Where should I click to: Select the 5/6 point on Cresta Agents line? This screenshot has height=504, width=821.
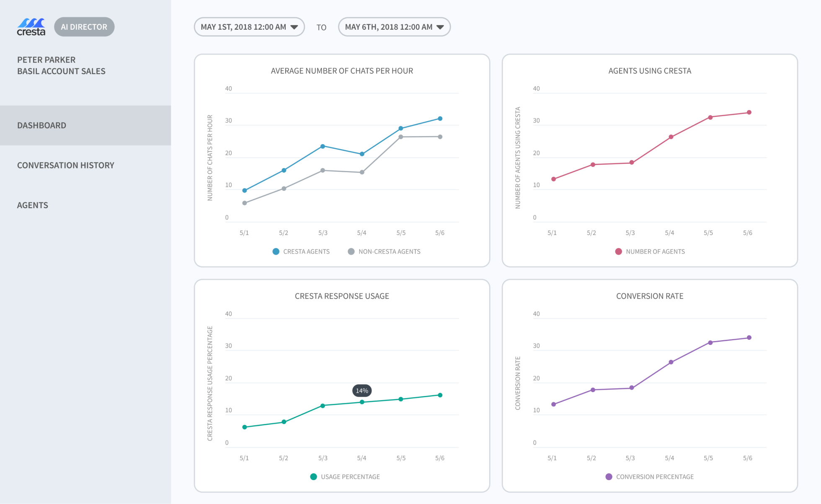tap(440, 119)
